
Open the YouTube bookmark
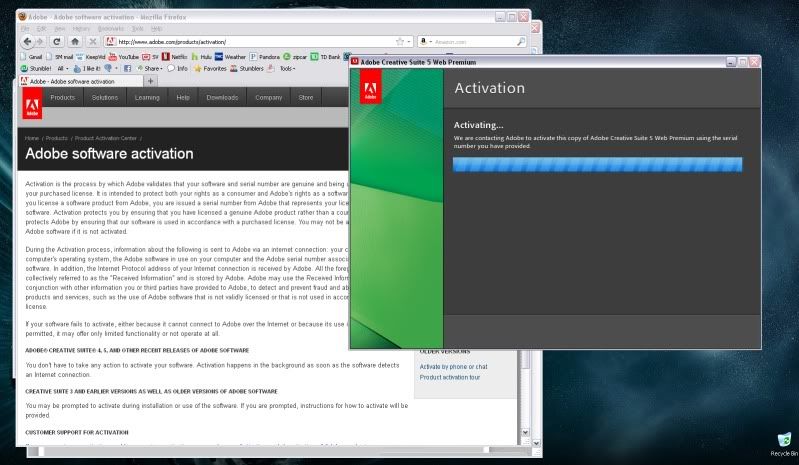tap(124, 57)
